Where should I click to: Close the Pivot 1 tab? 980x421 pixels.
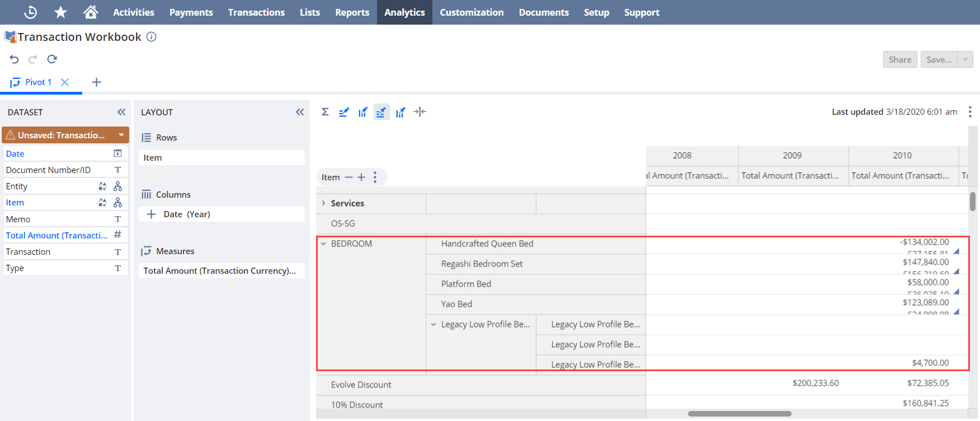click(x=65, y=82)
